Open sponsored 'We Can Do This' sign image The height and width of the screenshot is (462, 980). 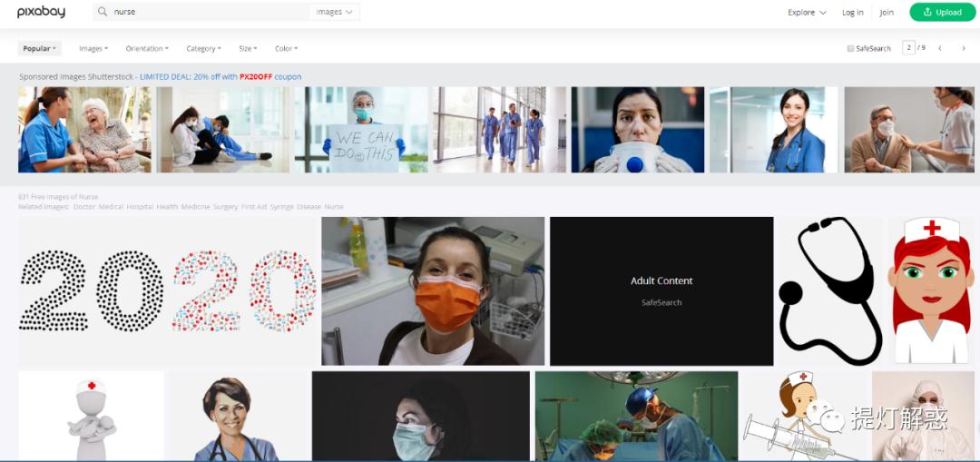pyautogui.click(x=361, y=130)
